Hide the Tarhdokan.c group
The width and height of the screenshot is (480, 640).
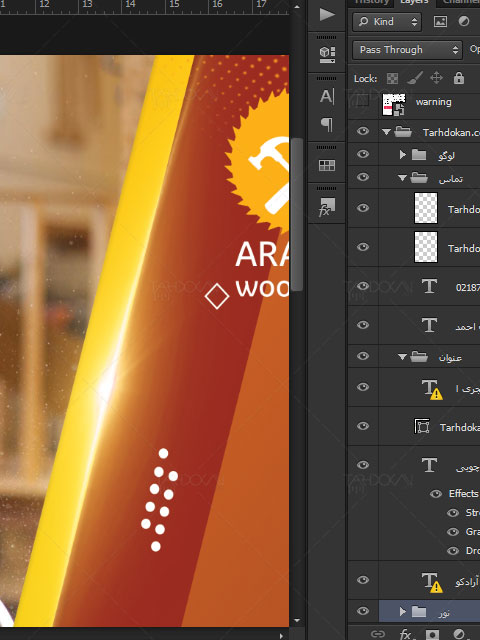click(362, 131)
